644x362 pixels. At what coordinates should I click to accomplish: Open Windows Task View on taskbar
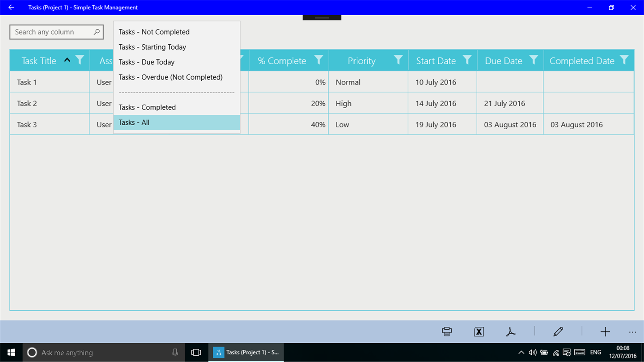point(196,353)
